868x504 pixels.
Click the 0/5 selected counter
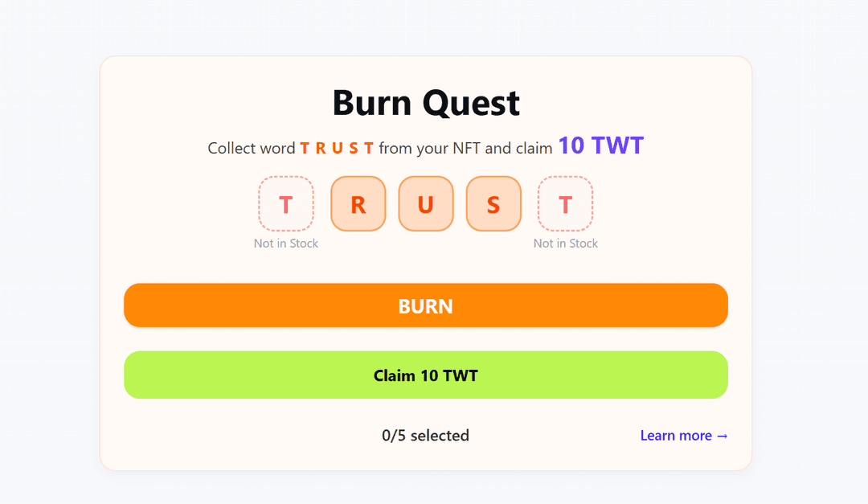click(x=425, y=435)
